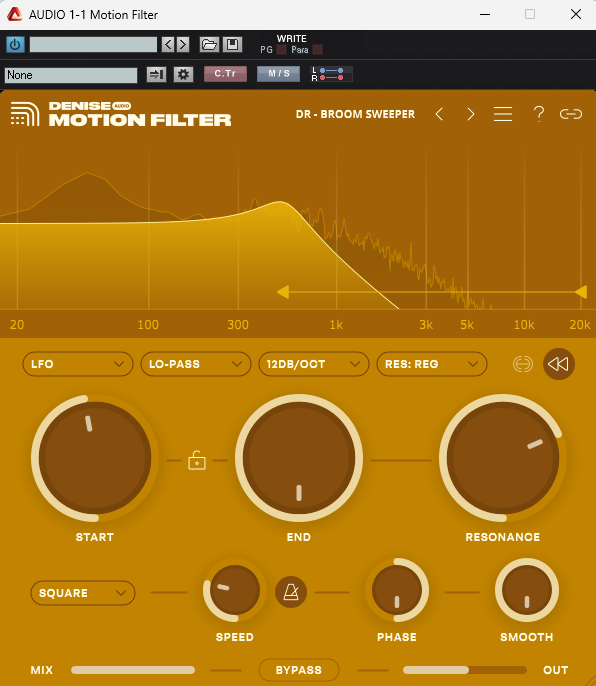Viewport: 596px width, 686px height.
Task: Click the 1k frequency label
Action: [x=336, y=325]
